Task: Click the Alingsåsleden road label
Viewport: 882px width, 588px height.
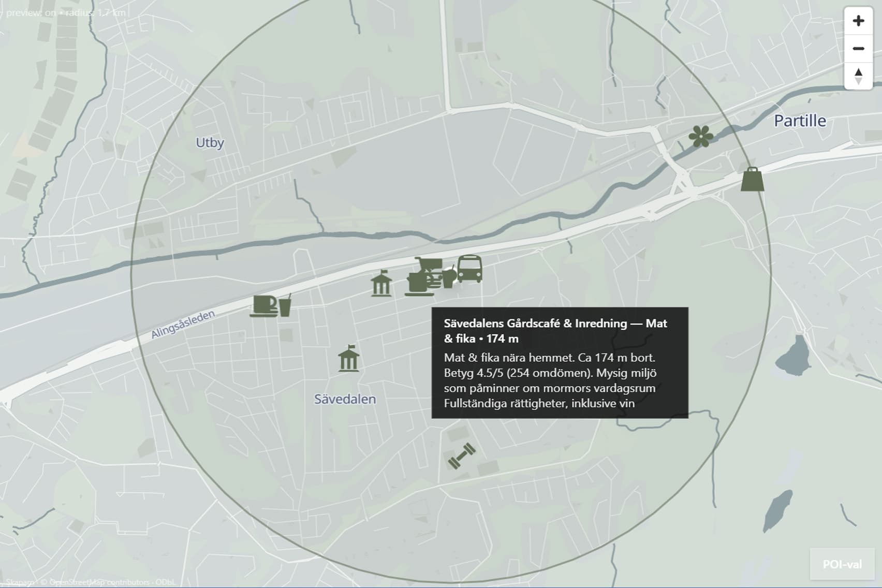Action: (183, 325)
